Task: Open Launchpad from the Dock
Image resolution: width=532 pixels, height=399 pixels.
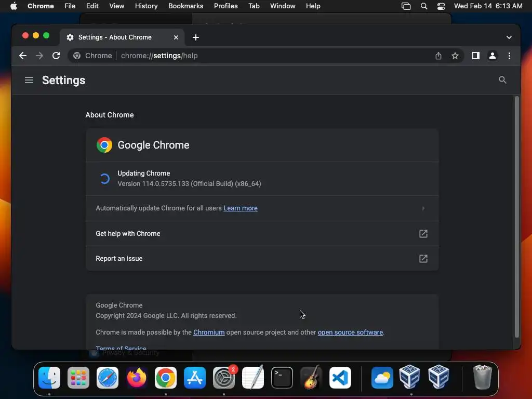Action: [x=78, y=378]
